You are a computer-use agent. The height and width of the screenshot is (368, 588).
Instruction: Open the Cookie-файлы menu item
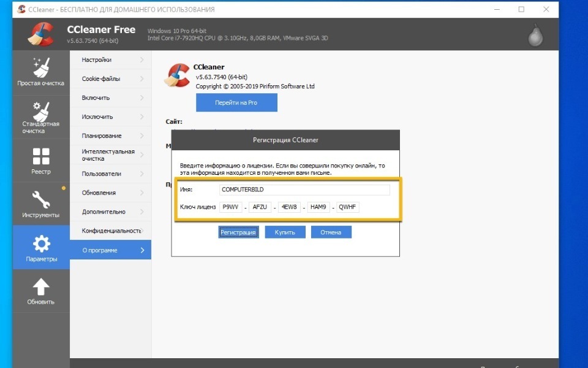(111, 79)
